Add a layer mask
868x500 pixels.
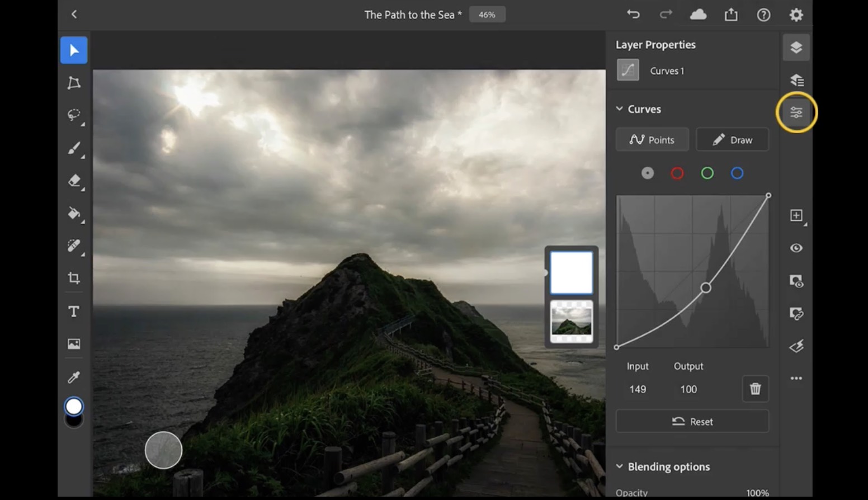(x=796, y=281)
